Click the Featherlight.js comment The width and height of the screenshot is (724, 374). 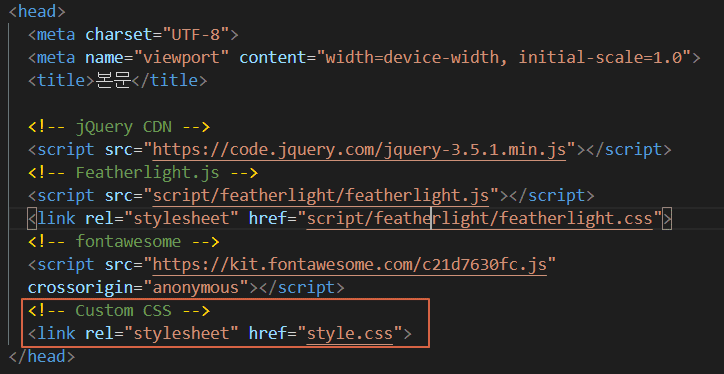(x=143, y=173)
